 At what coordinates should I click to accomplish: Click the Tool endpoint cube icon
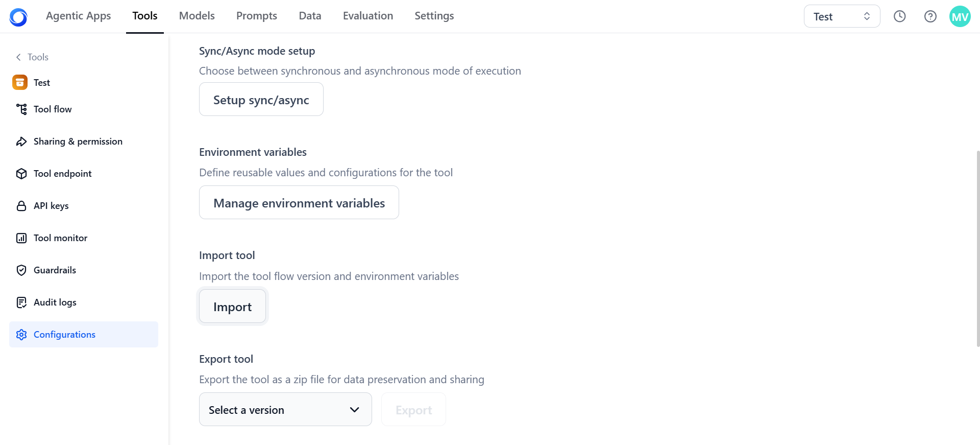[x=21, y=174]
